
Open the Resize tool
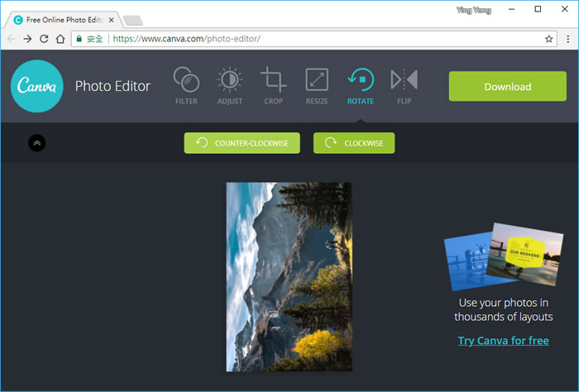click(317, 86)
